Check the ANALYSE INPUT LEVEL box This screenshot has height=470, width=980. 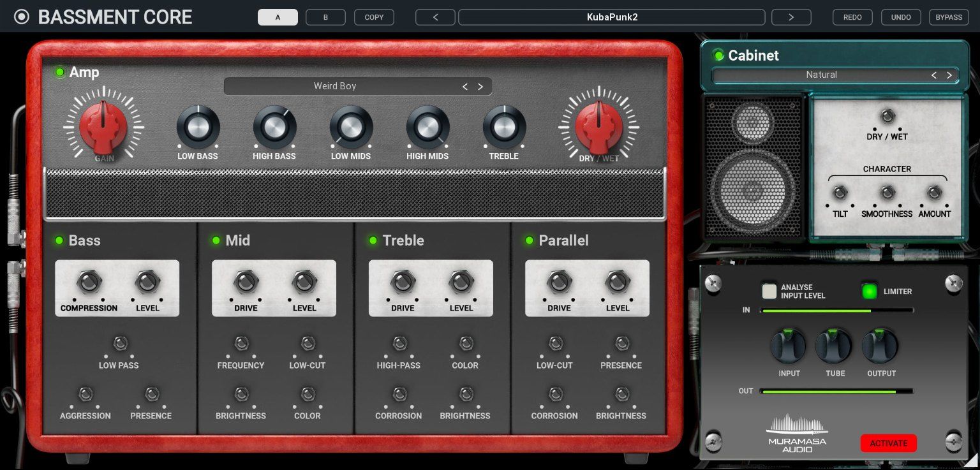pyautogui.click(x=769, y=291)
